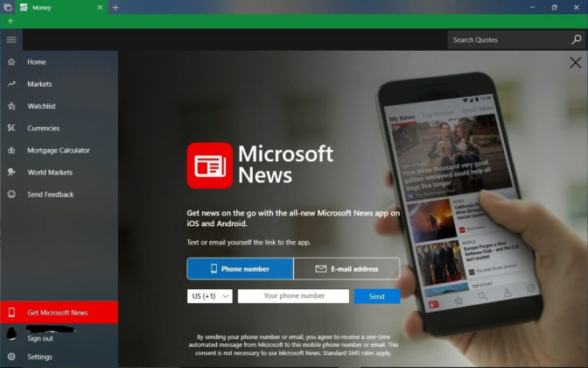Go to the Markets section
Image resolution: width=588 pixels, height=368 pixels.
coord(59,84)
